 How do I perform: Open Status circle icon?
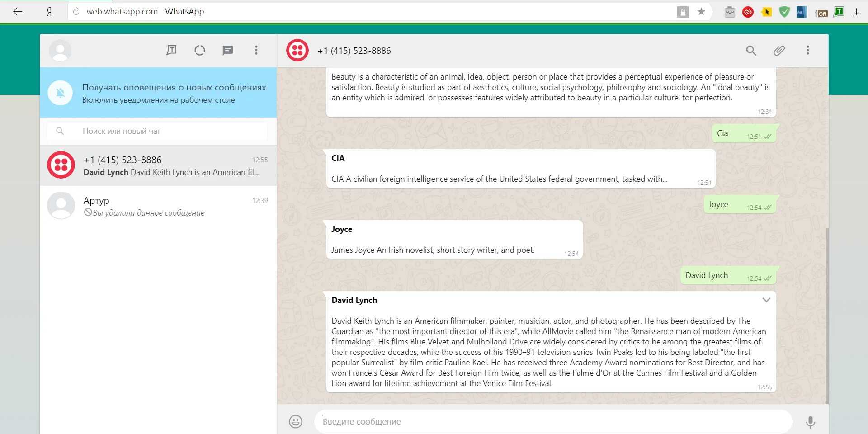[x=200, y=50]
